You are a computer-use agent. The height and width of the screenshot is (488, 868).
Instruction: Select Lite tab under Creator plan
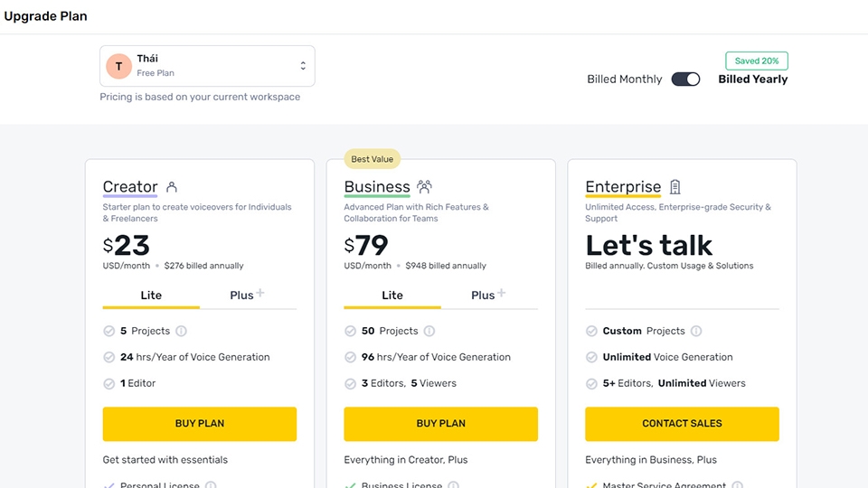[151, 295]
